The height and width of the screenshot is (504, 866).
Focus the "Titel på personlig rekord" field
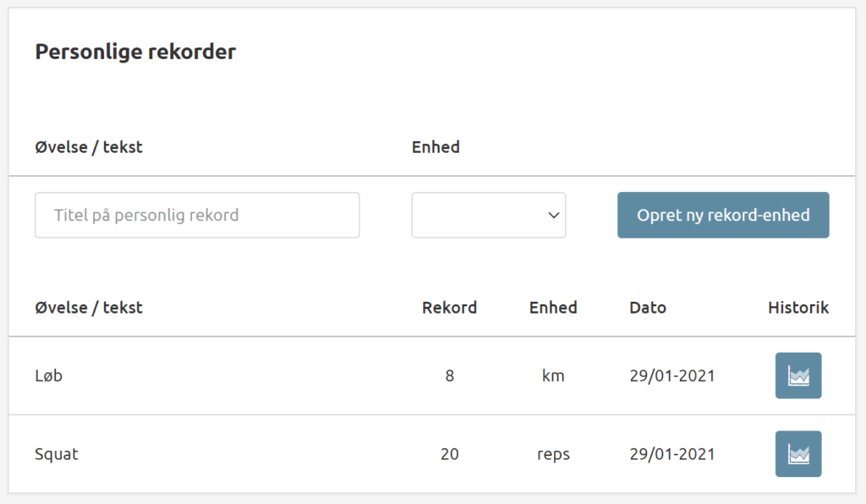197,215
